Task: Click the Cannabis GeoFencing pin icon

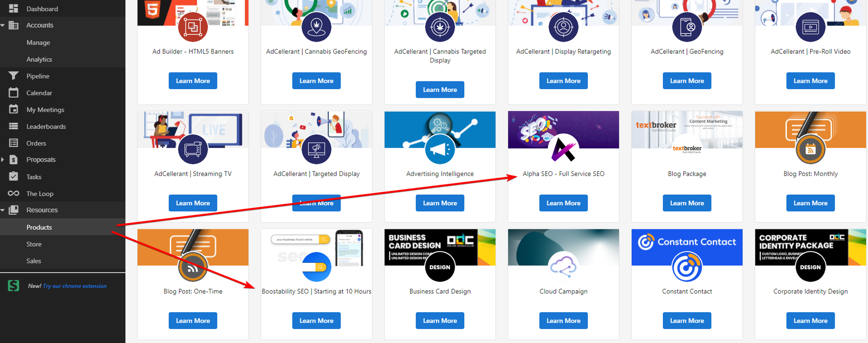Action: [x=316, y=27]
